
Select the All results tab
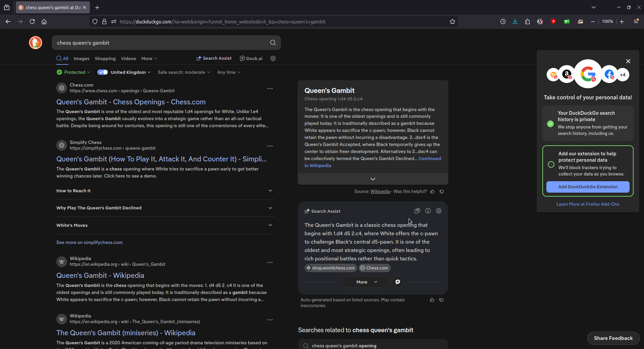[x=62, y=58]
